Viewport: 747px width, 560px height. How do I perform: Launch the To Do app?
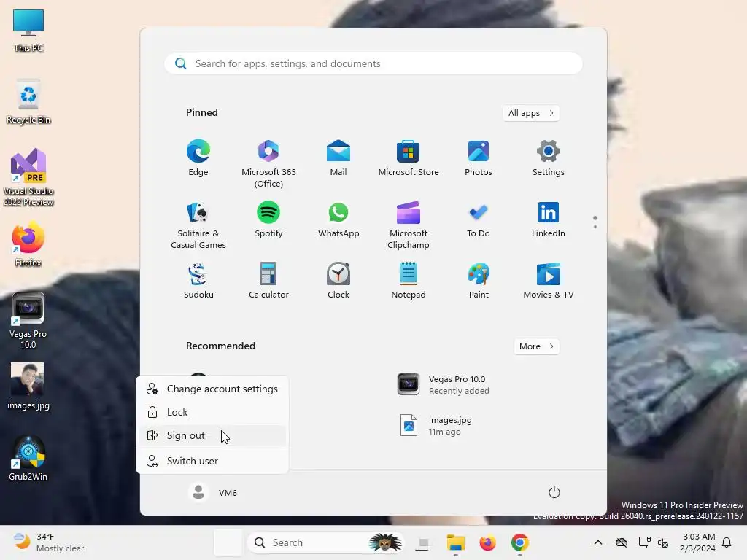[x=479, y=219]
